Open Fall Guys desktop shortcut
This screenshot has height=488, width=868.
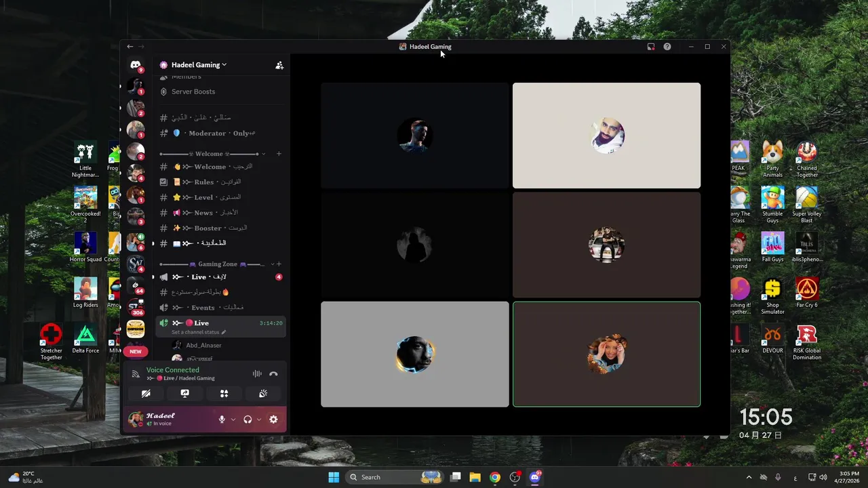click(772, 247)
